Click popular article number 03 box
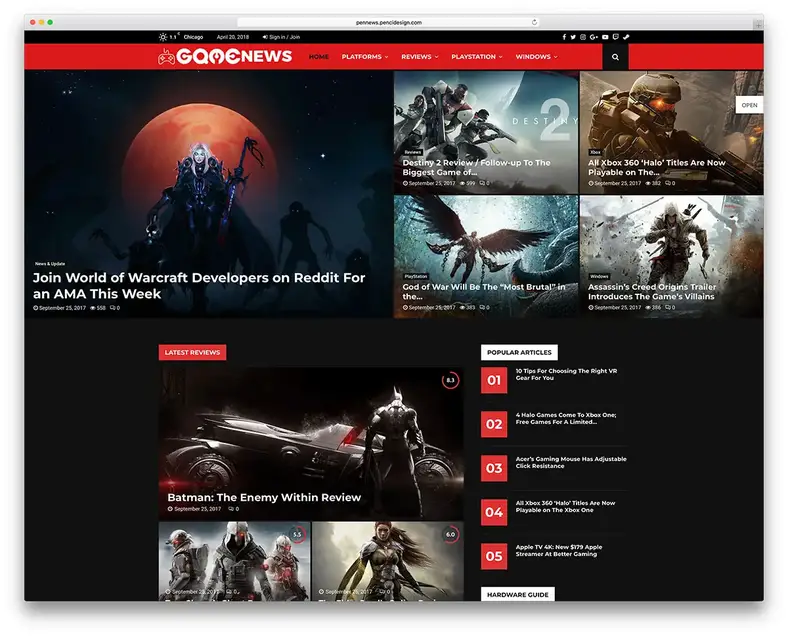 click(494, 468)
